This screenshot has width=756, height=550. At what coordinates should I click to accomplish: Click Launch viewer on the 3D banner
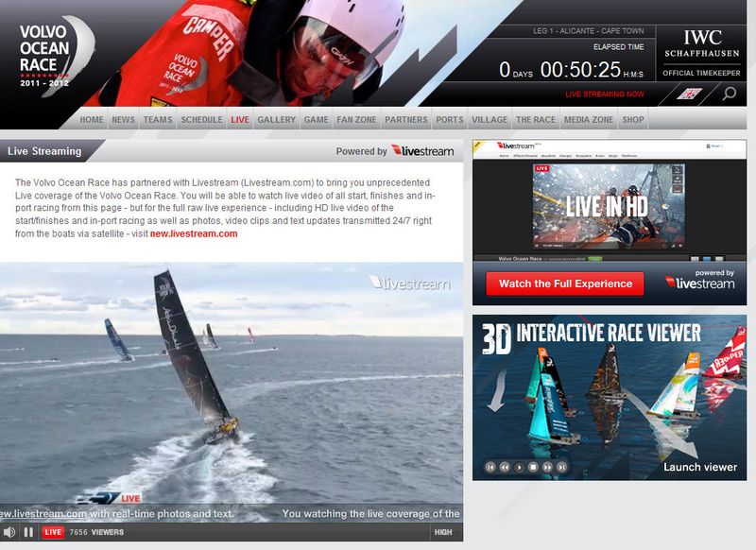[700, 467]
